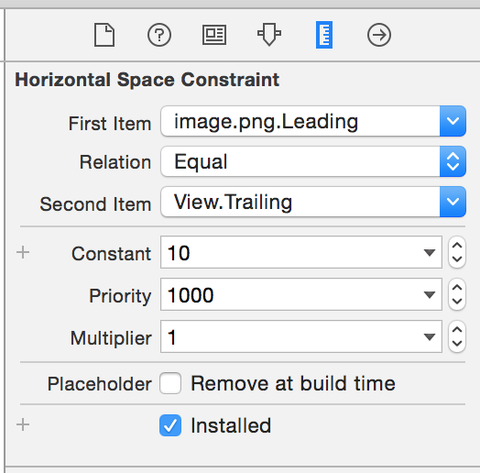
Task: Switch to the Attributes inspector
Action: [x=269, y=34]
